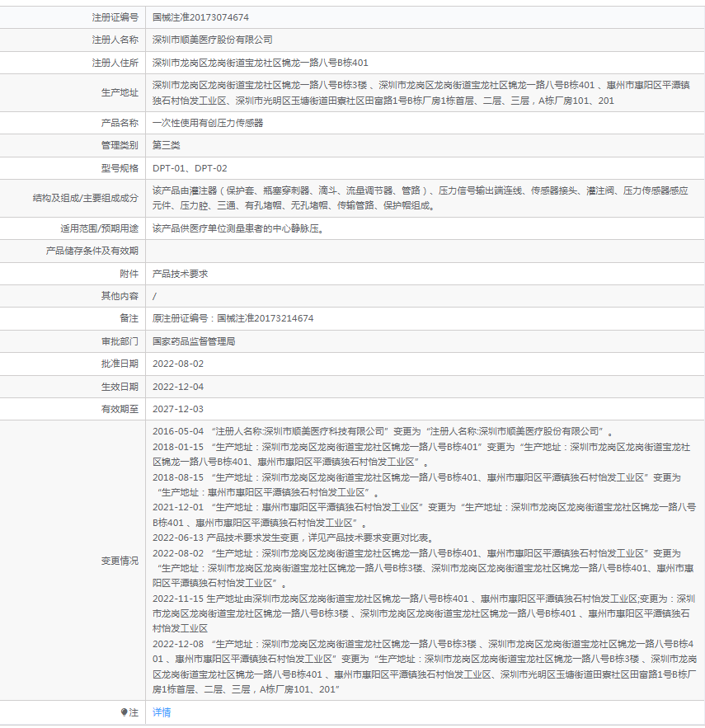The height and width of the screenshot is (728, 705).
Task: Click the 适用范围/预期用途 label
Action: [x=100, y=228]
